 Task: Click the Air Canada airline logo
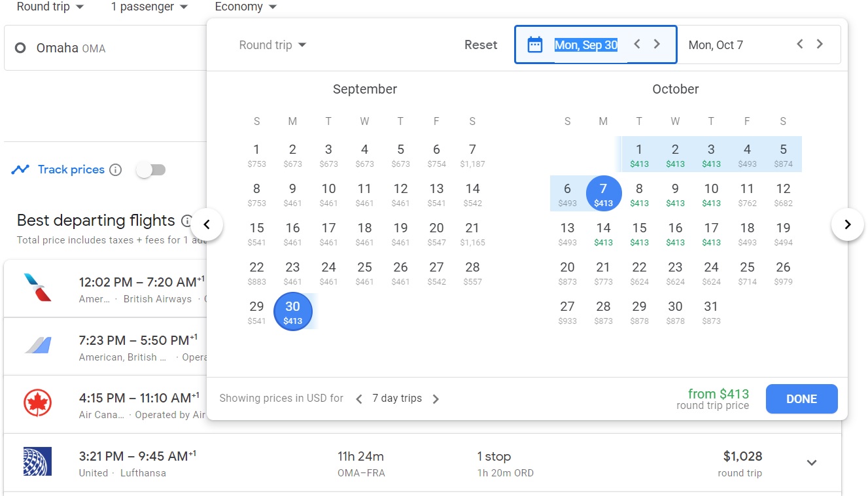coord(37,403)
